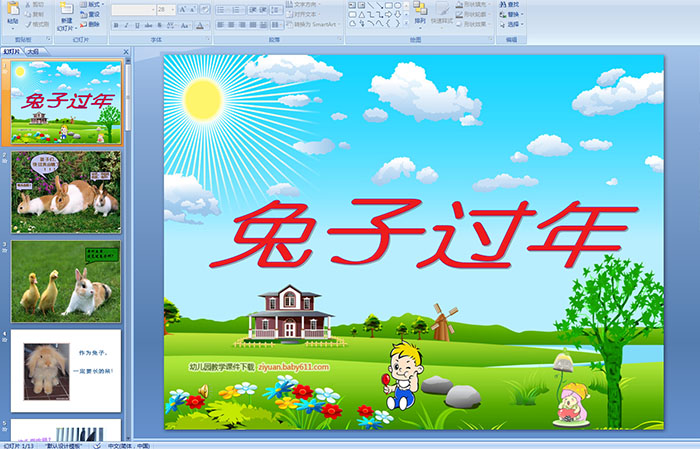The image size is (700, 449).
Task: Switch to the Slides (幻灯片) pane tab
Action: [11, 52]
